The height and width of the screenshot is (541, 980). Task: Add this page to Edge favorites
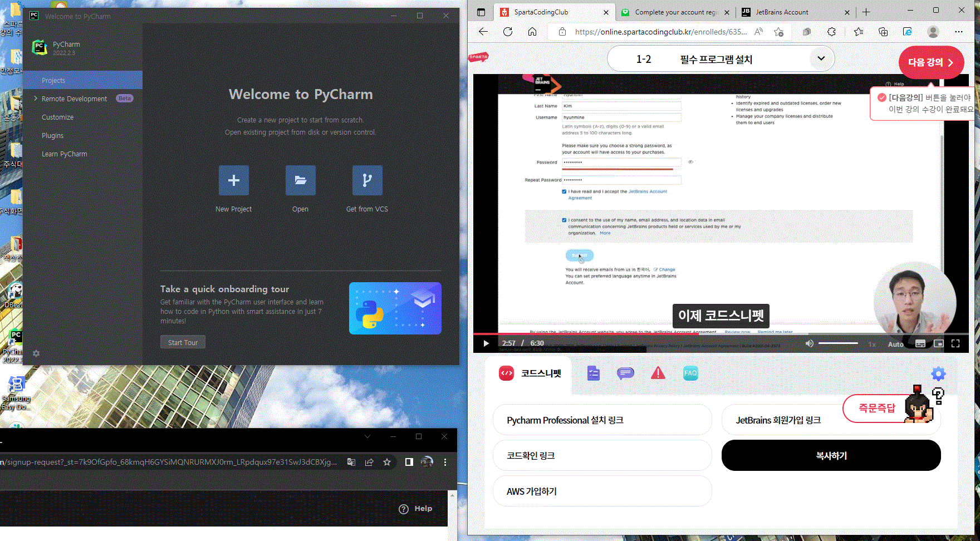coord(778,32)
